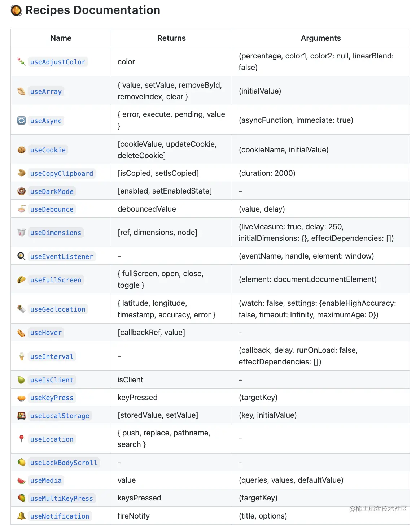The image size is (420, 525).
Task: Open the useAdjustColor recipe link
Action: tap(58, 62)
